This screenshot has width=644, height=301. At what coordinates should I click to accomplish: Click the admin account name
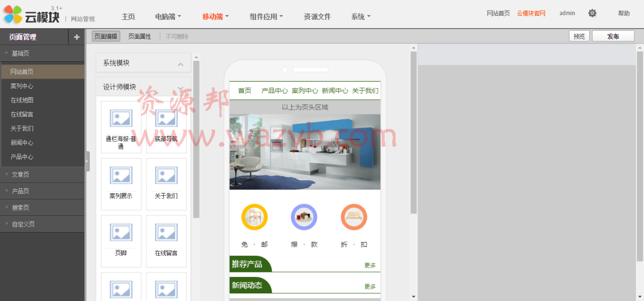(567, 13)
